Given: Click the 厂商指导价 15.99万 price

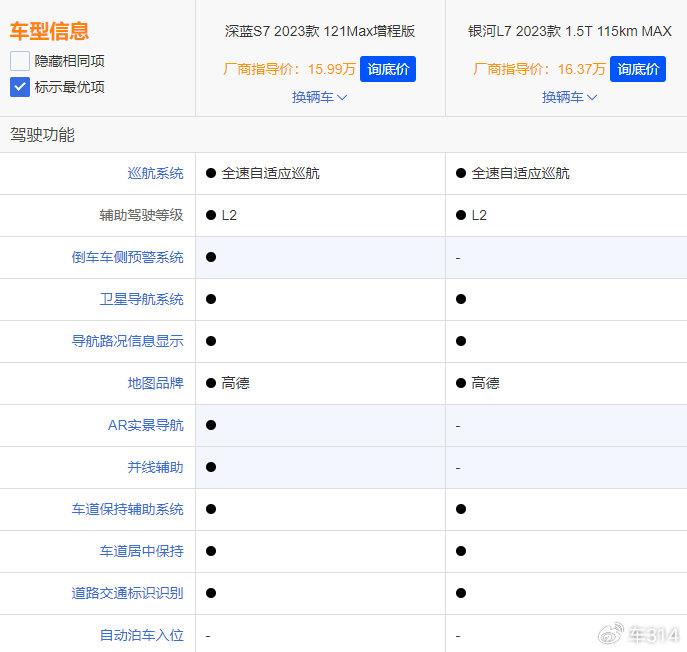Looking at the screenshot, I should point(289,69).
